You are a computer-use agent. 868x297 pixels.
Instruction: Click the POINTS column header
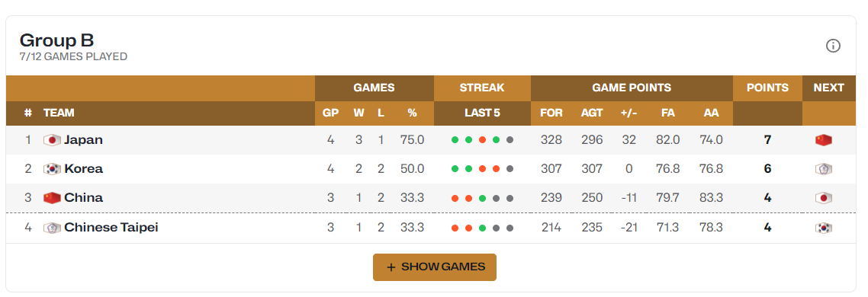[767, 88]
